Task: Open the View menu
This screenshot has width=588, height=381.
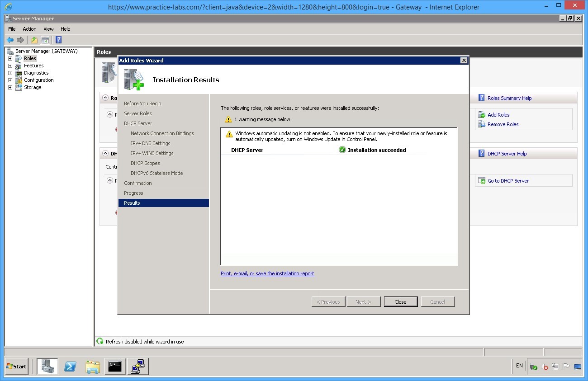Action: point(48,29)
